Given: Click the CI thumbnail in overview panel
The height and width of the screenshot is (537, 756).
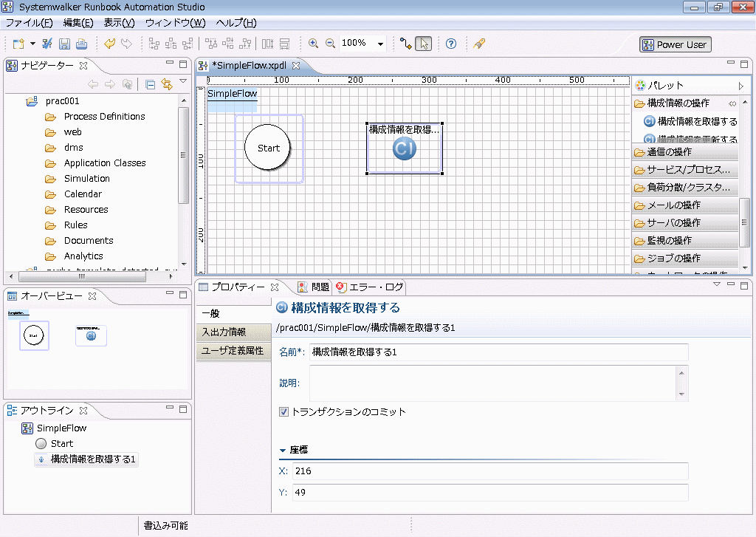Looking at the screenshot, I should [x=91, y=335].
